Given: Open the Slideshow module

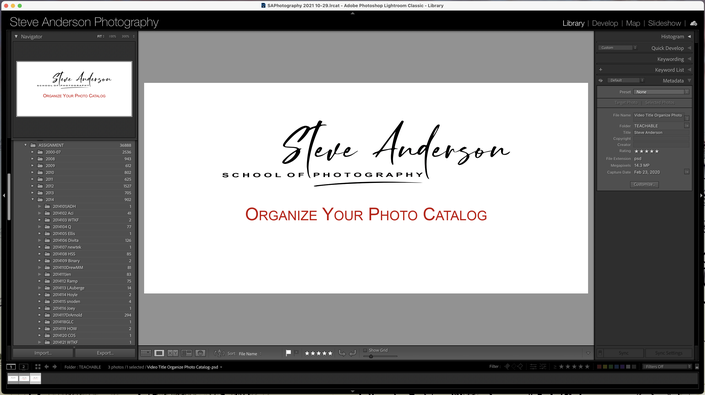Looking at the screenshot, I should pos(664,23).
